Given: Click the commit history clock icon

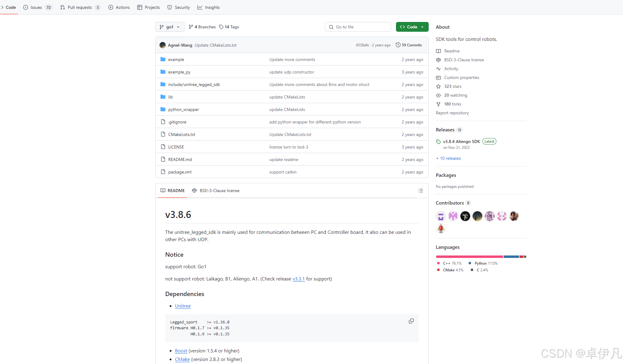Looking at the screenshot, I should pos(398,45).
